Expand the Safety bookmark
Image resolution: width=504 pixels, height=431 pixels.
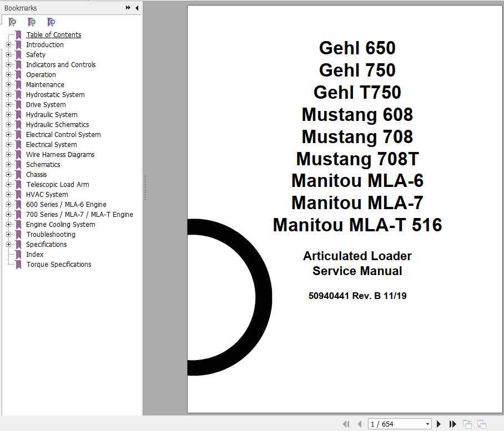(x=9, y=54)
